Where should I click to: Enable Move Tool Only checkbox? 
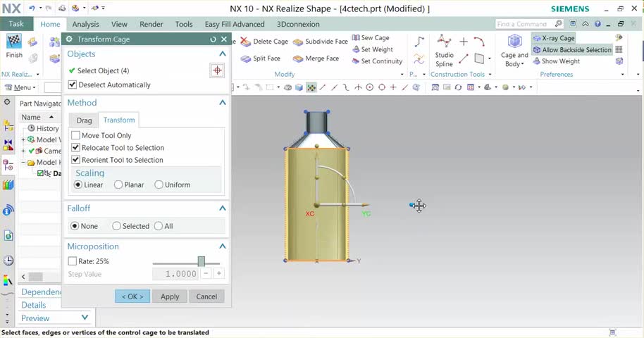pyautogui.click(x=75, y=135)
